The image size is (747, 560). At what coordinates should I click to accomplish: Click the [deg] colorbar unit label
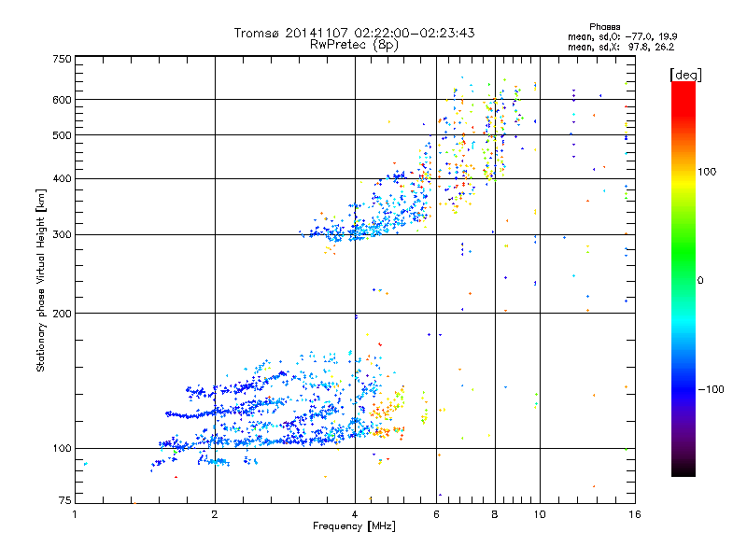tap(686, 75)
